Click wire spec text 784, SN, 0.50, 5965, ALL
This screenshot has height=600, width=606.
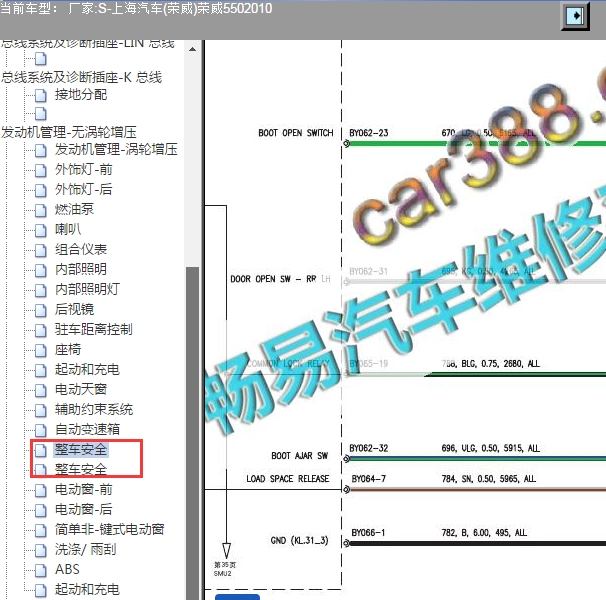pyautogui.click(x=489, y=479)
